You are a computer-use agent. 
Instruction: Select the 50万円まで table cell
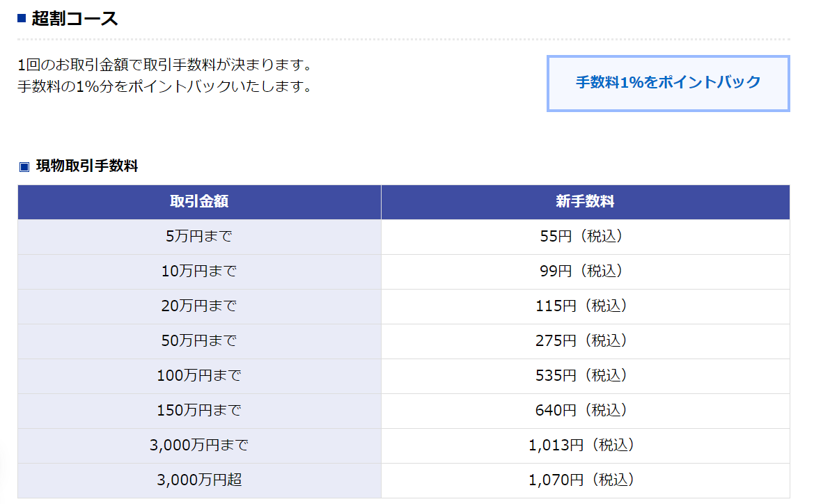point(198,341)
